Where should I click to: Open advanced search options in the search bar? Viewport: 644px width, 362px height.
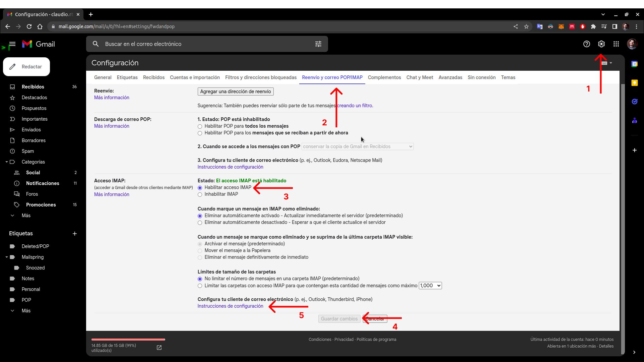click(x=318, y=44)
